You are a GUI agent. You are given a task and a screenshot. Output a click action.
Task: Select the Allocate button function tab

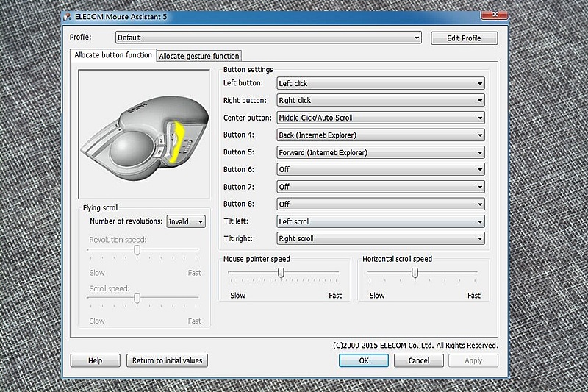113,55
